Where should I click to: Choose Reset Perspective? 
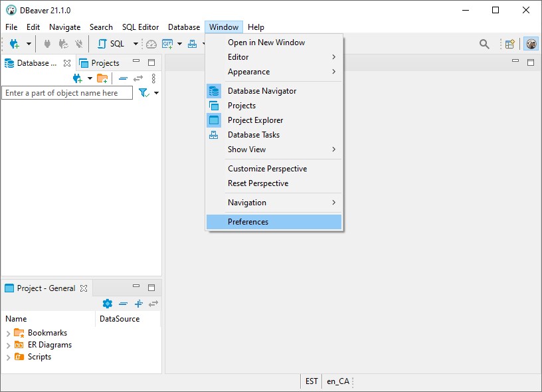pos(274,183)
